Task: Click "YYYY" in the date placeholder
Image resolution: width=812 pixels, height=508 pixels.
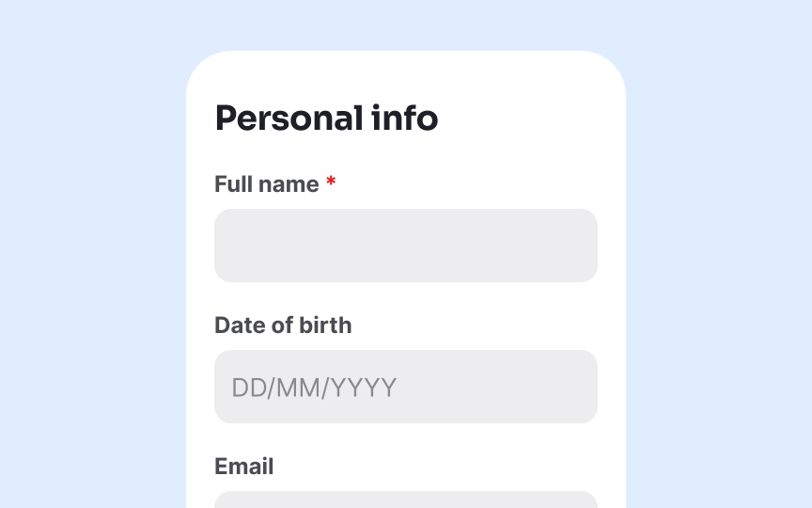Action: 362,388
